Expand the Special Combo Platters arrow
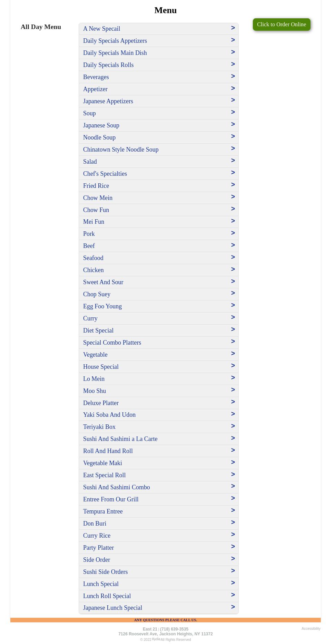This screenshot has width=326, height=644. [233, 342]
